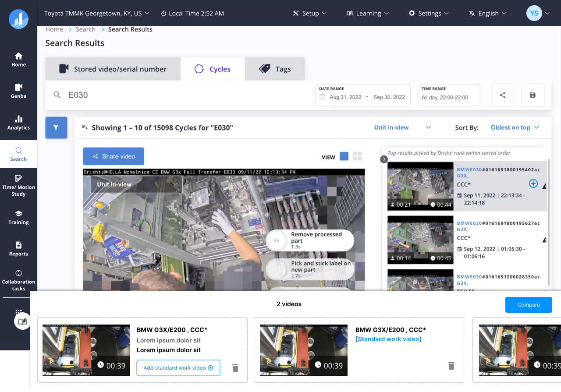Click the Share video button
Viewport: 561px width, 392px height.
[114, 156]
